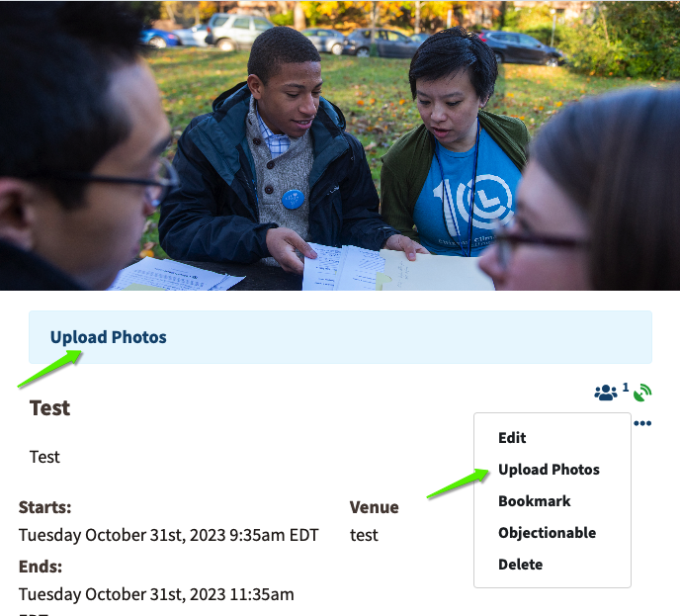The height and width of the screenshot is (616, 680).
Task: Choose Bookmark from the options menu
Action: pos(534,501)
